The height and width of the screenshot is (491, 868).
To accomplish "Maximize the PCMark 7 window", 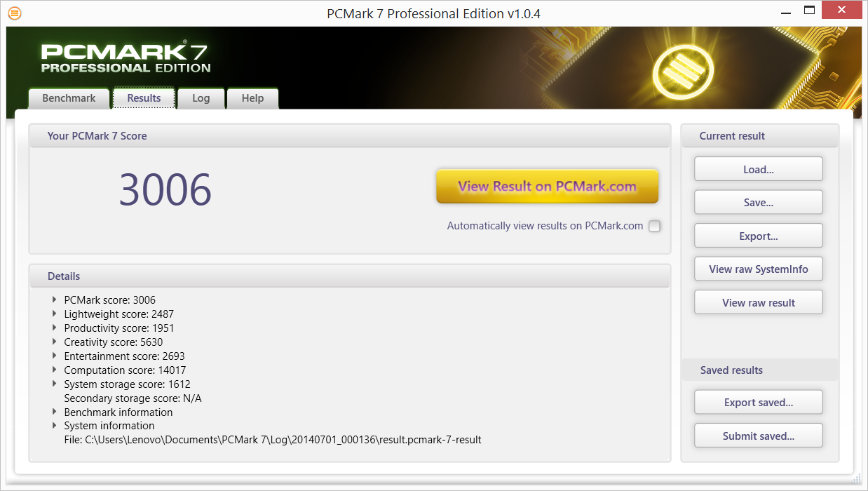I will 810,11.
